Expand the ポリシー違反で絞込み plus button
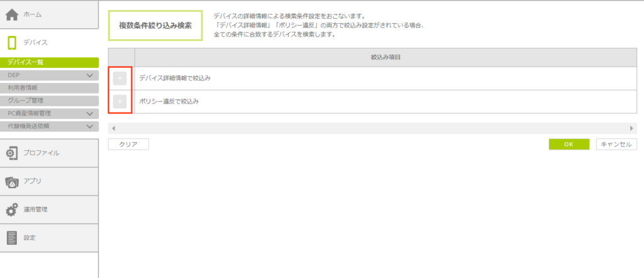Image resolution: width=644 pixels, height=278 pixels. pyautogui.click(x=120, y=101)
